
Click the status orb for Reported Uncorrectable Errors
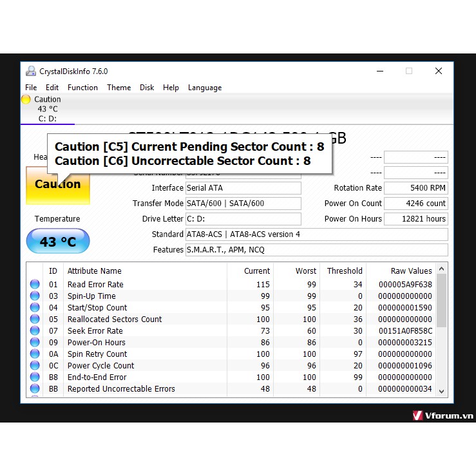[x=34, y=389]
